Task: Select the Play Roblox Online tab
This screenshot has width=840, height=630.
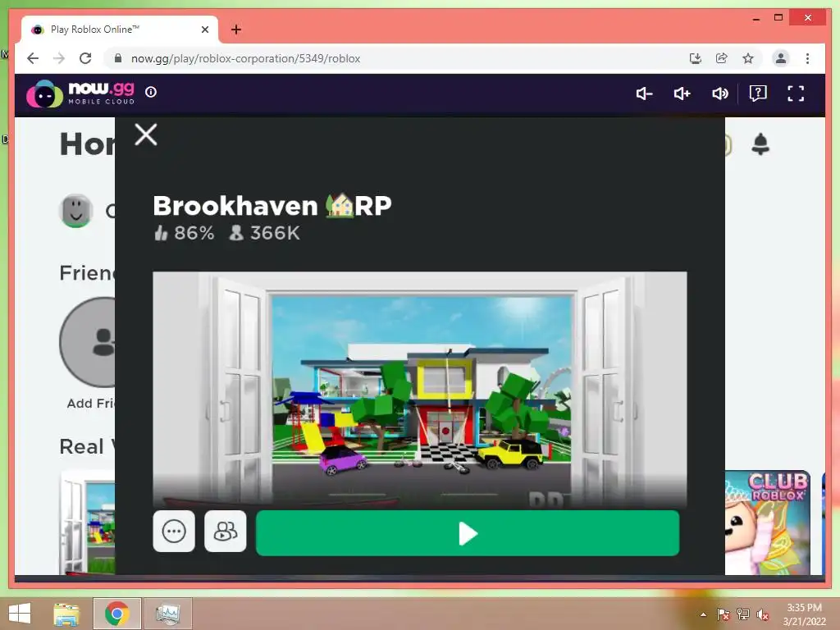Action: (120, 30)
